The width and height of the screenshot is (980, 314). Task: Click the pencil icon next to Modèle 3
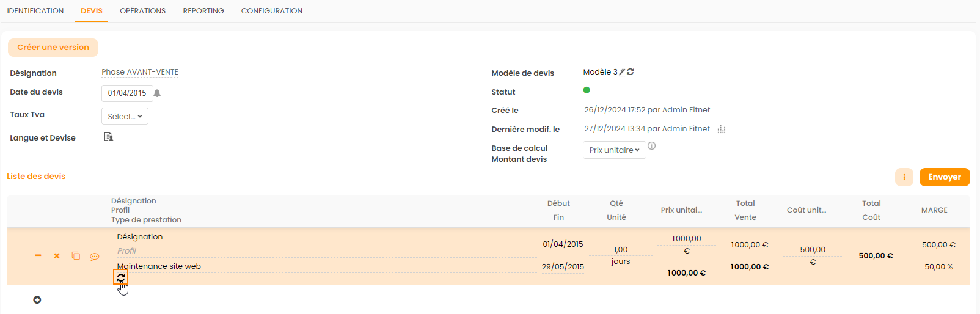pyautogui.click(x=622, y=72)
